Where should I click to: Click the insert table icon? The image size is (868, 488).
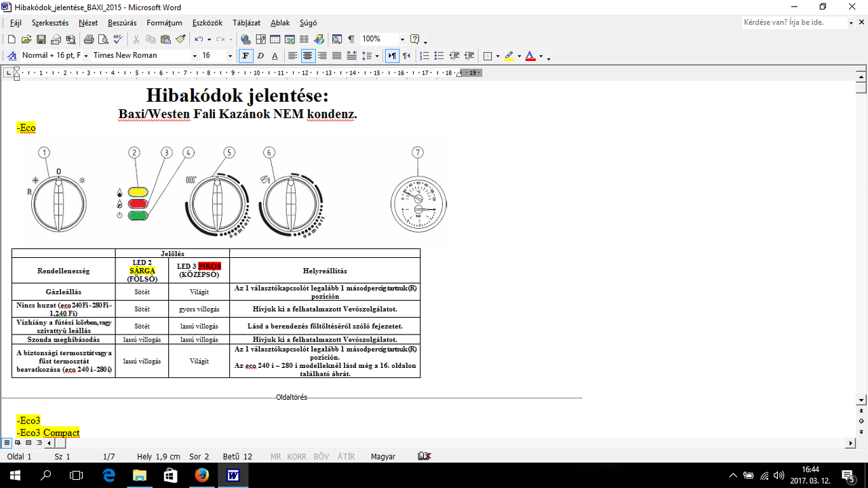[x=275, y=39]
